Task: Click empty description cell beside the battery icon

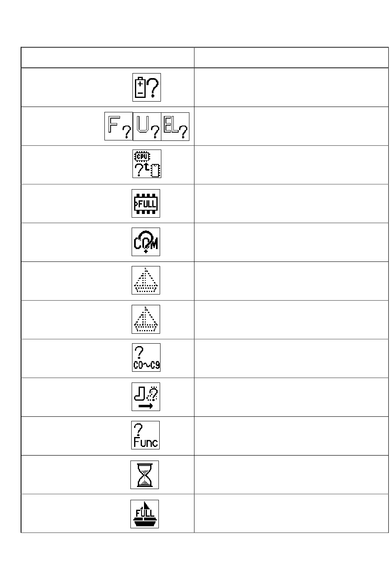Action: pyautogui.click(x=291, y=87)
